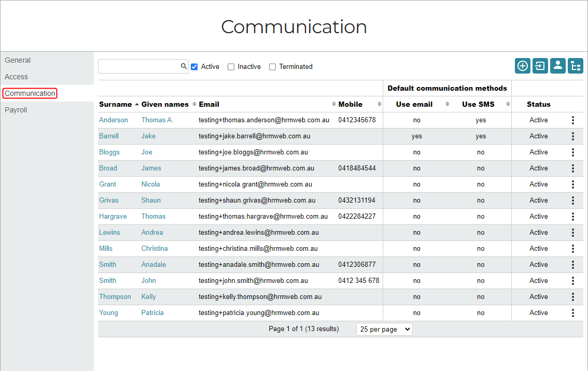Click the given name Patricia
This screenshot has width=588, height=371.
(152, 313)
